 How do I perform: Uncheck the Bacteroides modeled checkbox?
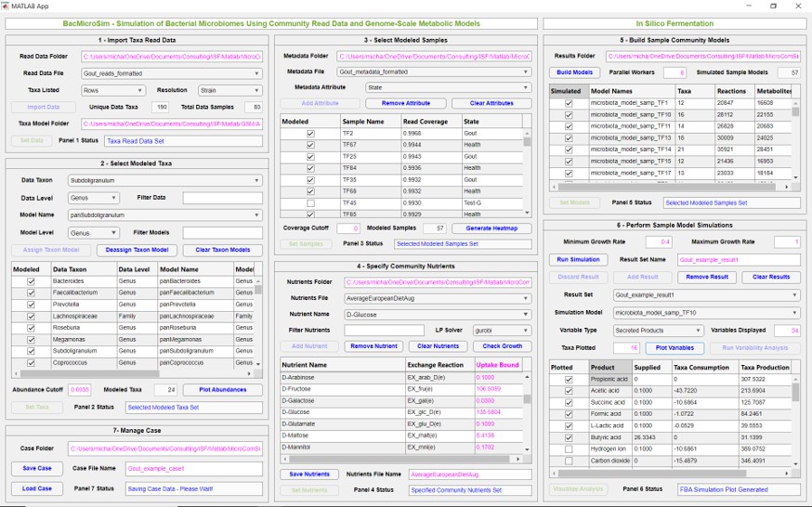coord(31,280)
